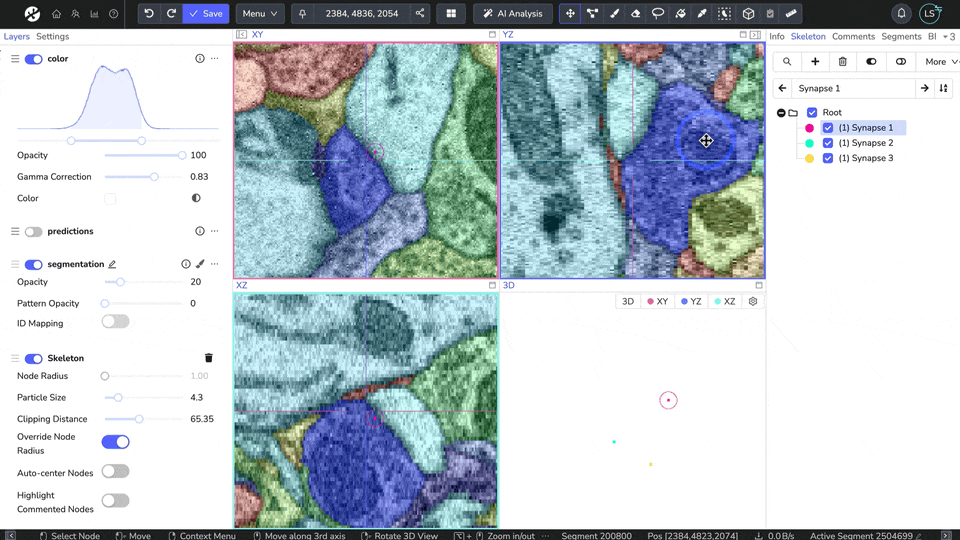Open the Segments tab
Screen dimensions: 960x540
[901, 36]
